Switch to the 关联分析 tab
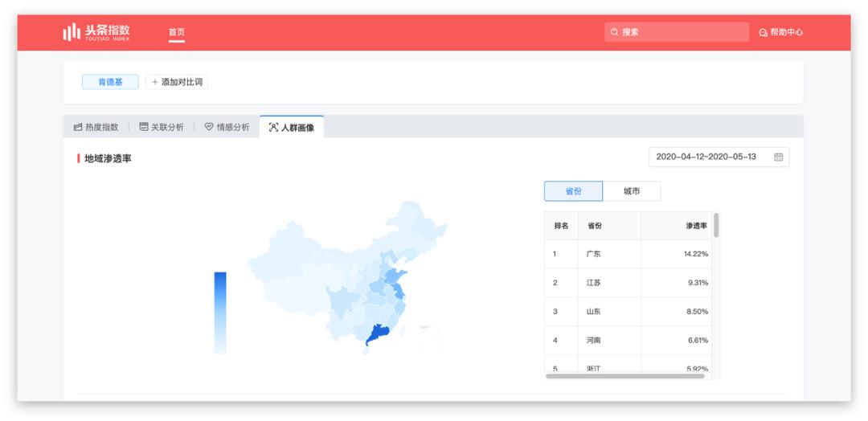The width and height of the screenshot is (868, 421). pos(161,127)
